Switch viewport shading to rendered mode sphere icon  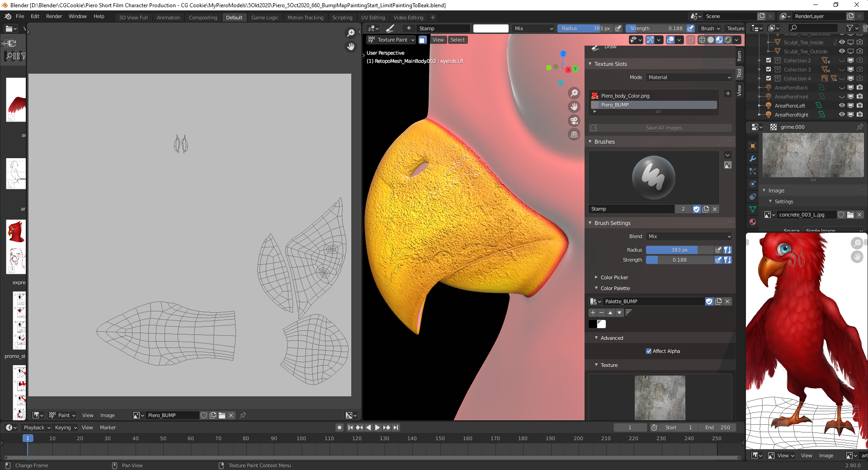[x=728, y=40]
